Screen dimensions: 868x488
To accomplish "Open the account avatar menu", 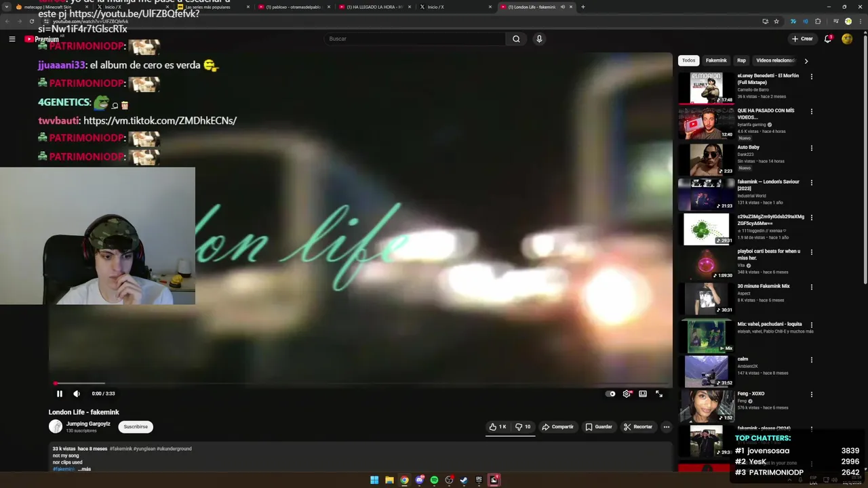I will [847, 39].
